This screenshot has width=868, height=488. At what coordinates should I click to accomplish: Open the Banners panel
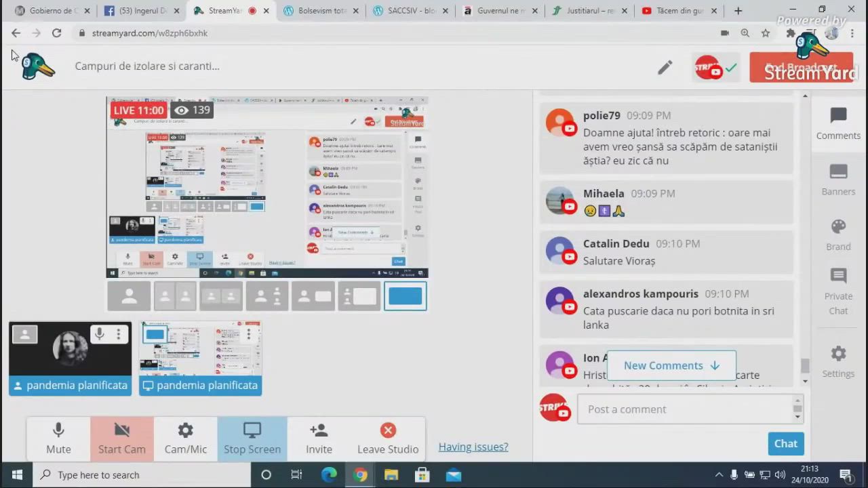[838, 174]
